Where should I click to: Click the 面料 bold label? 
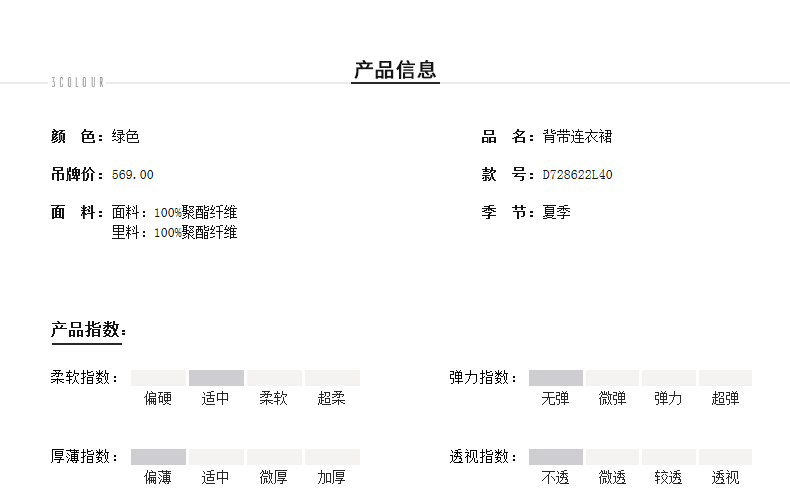click(x=77, y=212)
